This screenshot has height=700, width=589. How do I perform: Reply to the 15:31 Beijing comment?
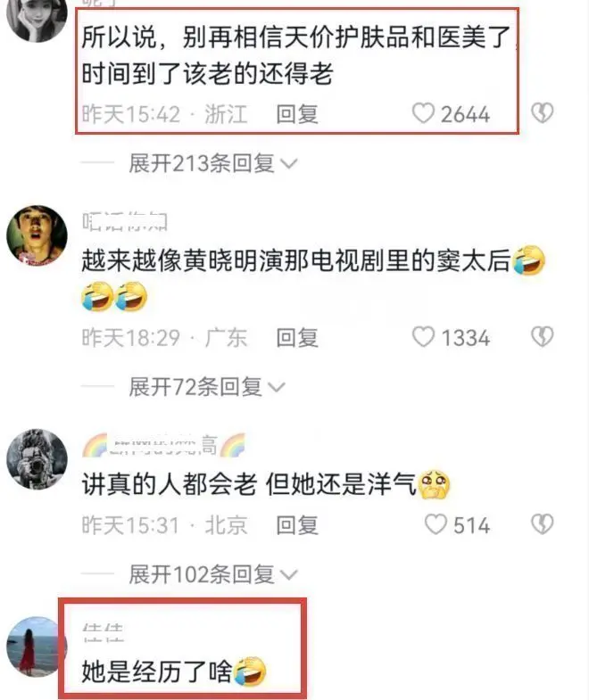click(x=297, y=525)
